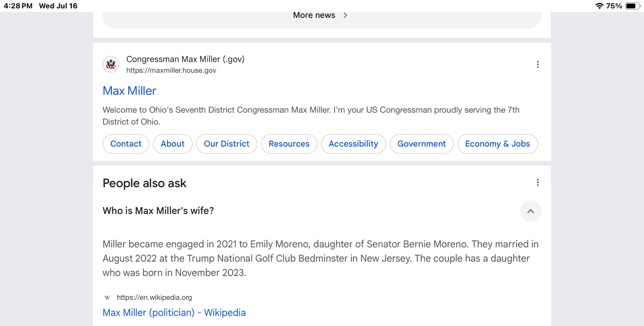Select the Contact sitelink chip
644x326 pixels.
[x=126, y=144]
